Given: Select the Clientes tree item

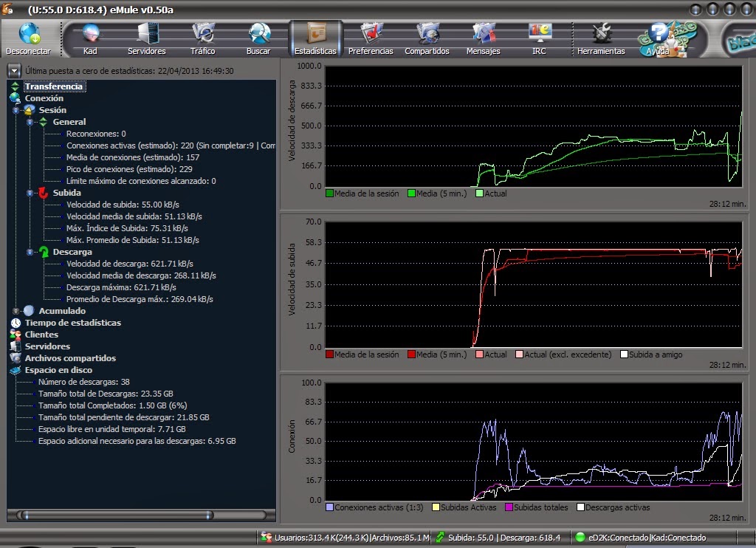Looking at the screenshot, I should [x=41, y=335].
